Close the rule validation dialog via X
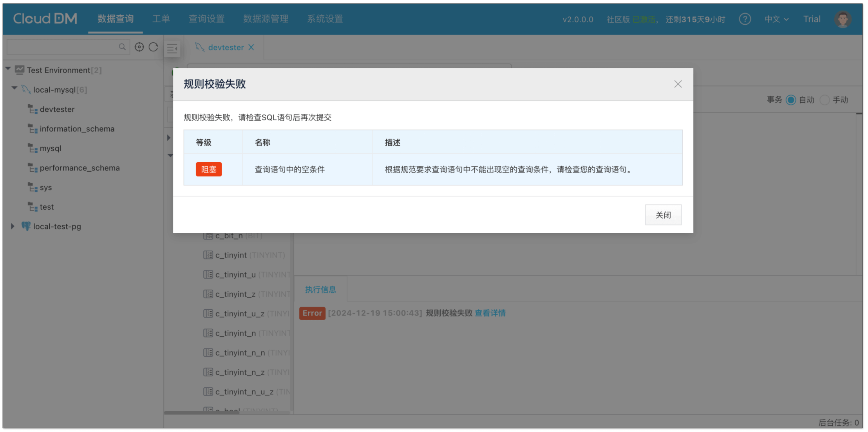 (678, 84)
